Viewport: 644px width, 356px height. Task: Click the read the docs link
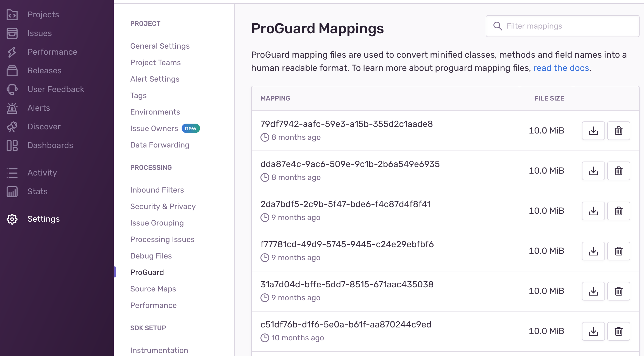tap(561, 68)
